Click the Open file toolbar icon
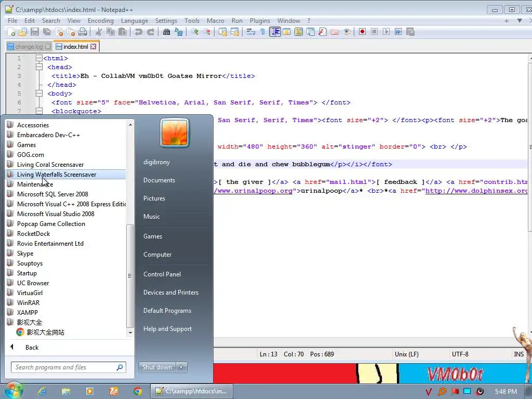The image size is (532, 399). pos(23,32)
